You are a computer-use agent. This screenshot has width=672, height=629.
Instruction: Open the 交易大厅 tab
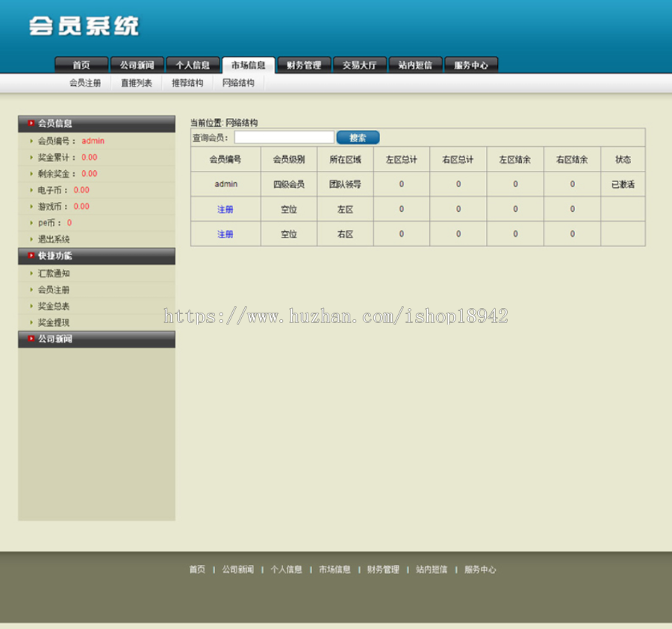pos(360,65)
